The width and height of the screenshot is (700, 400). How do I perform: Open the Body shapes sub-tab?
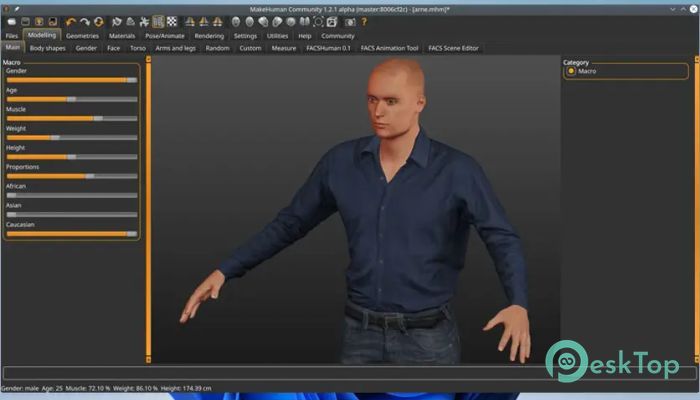47,48
